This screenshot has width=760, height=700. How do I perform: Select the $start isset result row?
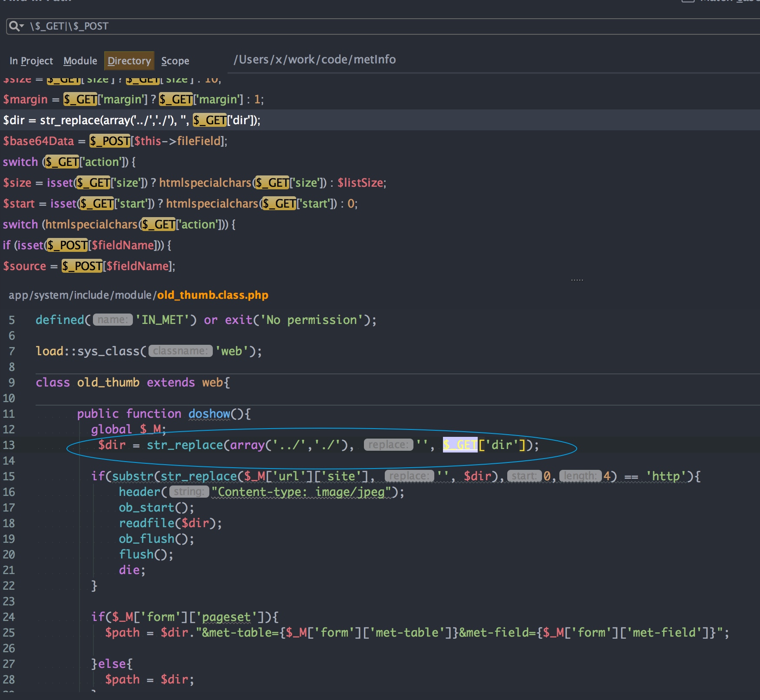point(180,204)
